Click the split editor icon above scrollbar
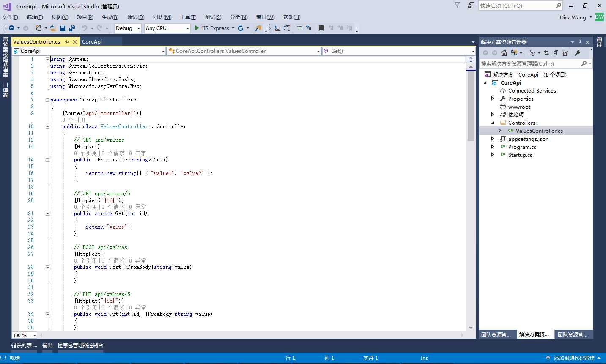 471,59
